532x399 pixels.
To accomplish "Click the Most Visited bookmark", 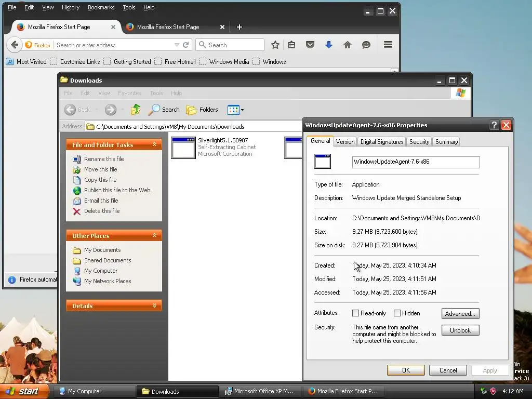I will (x=26, y=62).
